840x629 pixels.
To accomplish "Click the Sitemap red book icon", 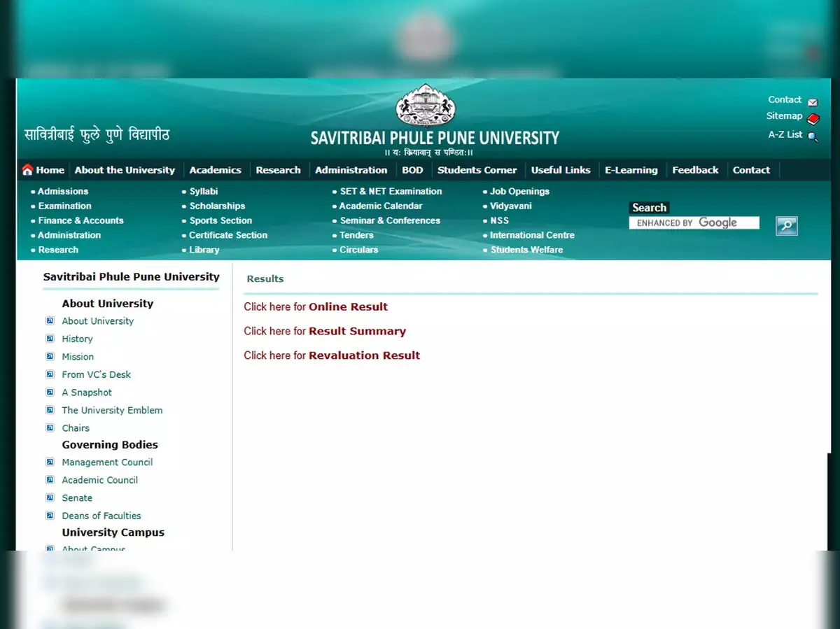I will (x=813, y=118).
